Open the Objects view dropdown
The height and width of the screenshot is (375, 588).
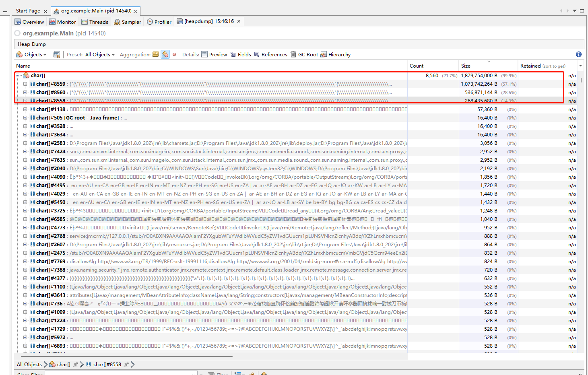pyautogui.click(x=31, y=55)
